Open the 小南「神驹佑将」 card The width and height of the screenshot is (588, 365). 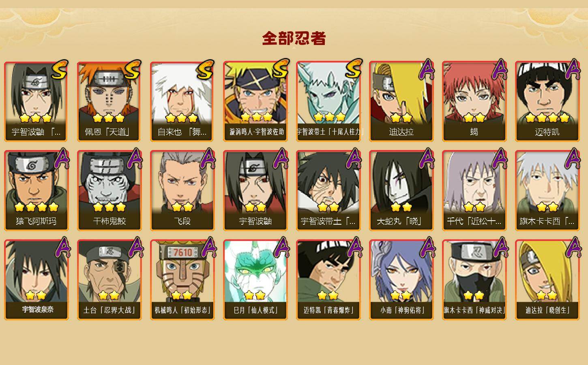401,280
